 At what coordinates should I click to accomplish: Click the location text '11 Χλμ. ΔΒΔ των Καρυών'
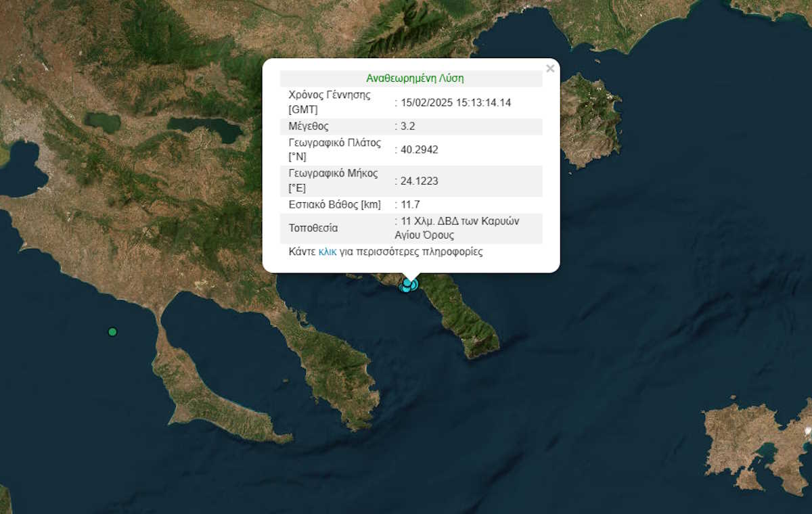click(x=459, y=220)
